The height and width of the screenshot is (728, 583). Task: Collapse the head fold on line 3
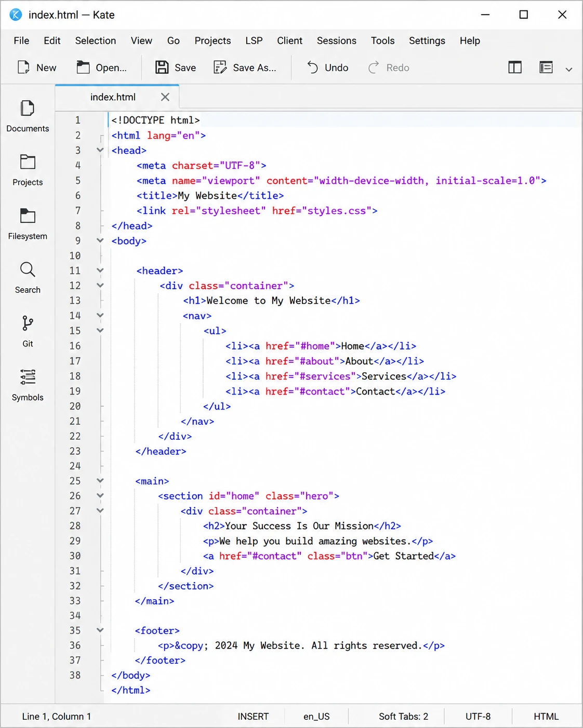[100, 150]
